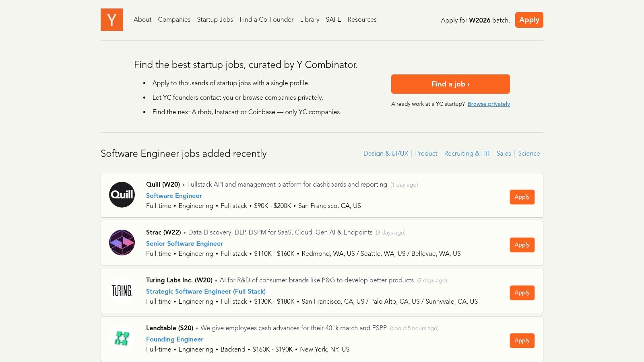Filter jobs by Science category

(x=529, y=153)
